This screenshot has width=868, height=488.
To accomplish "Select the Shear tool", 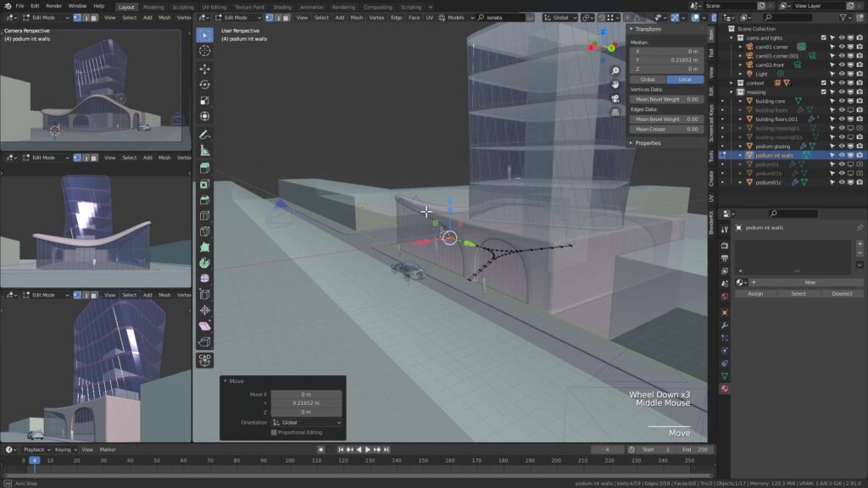I will [x=205, y=326].
